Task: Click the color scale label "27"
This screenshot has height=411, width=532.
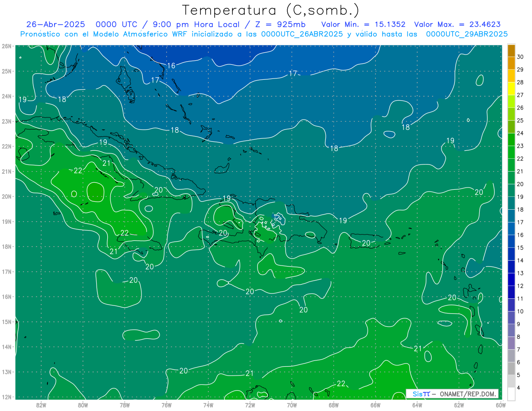Action: coord(520,94)
